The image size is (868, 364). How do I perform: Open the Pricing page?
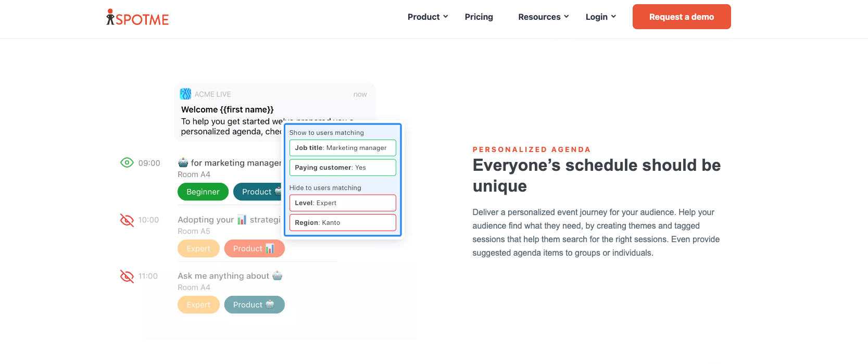(479, 17)
